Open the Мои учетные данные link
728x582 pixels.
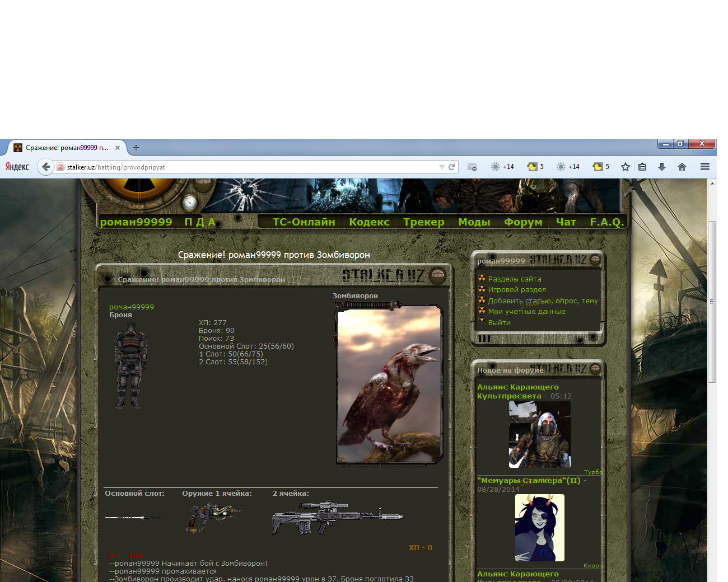[x=526, y=312]
